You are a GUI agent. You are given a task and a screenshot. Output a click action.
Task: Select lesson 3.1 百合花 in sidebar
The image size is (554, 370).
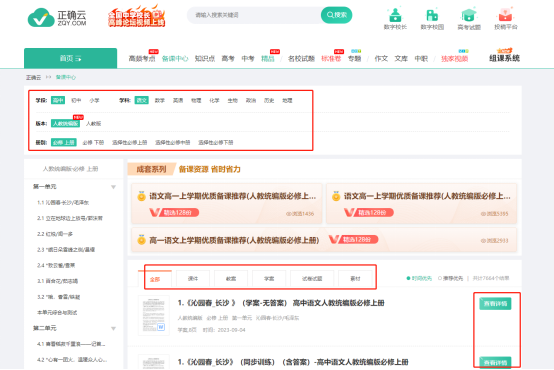click(x=58, y=281)
